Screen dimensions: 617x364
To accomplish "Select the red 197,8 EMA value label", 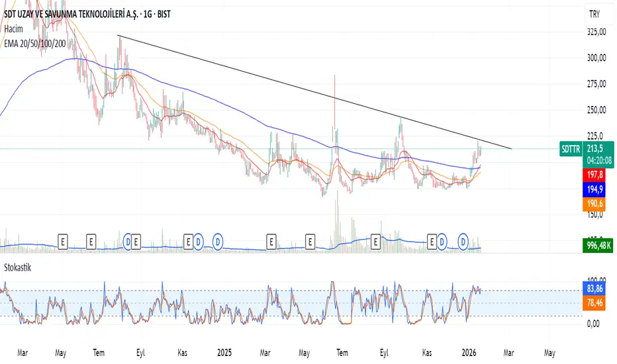I will coord(594,174).
